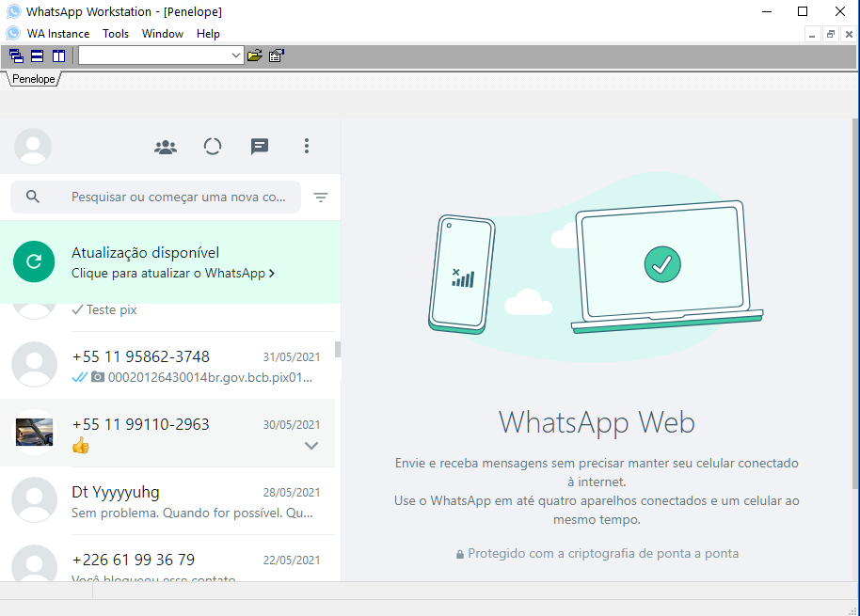The height and width of the screenshot is (616, 860).
Task: Click the 'Teste pix' message preview
Action: pyautogui.click(x=111, y=309)
